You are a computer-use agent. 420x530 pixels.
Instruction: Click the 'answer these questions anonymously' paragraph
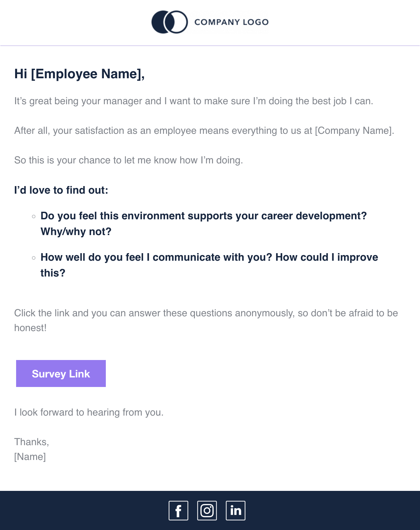click(x=206, y=313)
